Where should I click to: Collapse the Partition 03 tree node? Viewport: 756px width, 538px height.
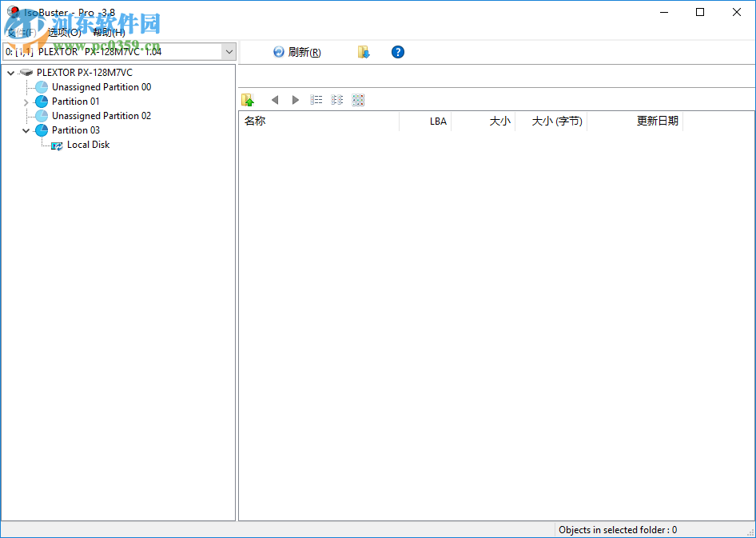coord(26,130)
